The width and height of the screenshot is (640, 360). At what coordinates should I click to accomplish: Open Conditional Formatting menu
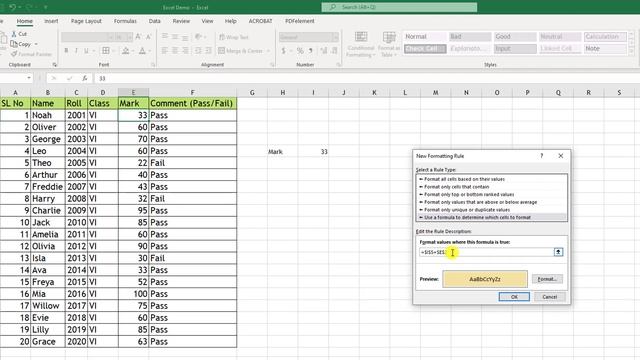[360, 44]
